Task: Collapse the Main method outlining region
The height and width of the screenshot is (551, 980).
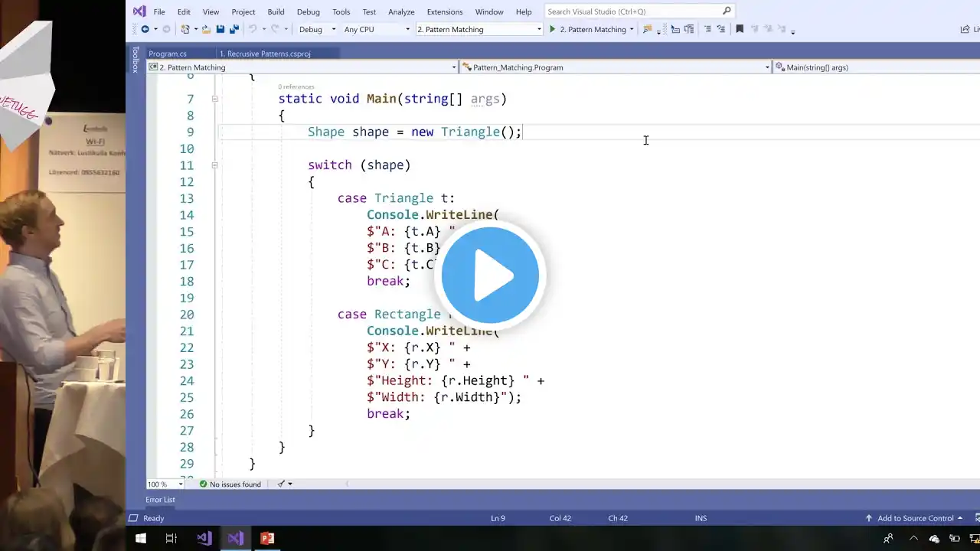Action: (214, 99)
